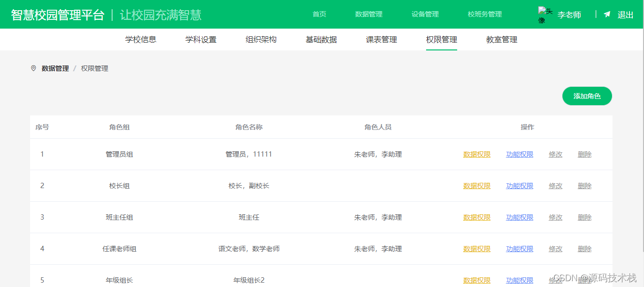Click the paper plane logout icon
This screenshot has width=644, height=287.
pos(607,15)
